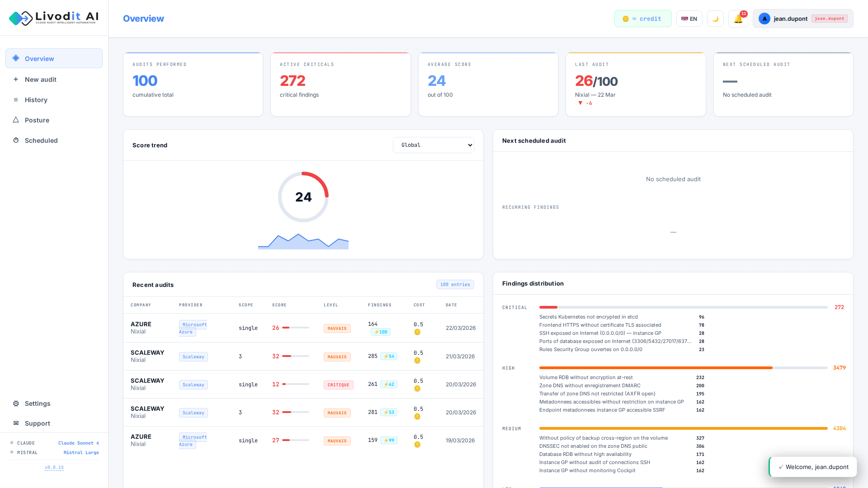Click the jean.dupont avatar circle

pos(764,19)
